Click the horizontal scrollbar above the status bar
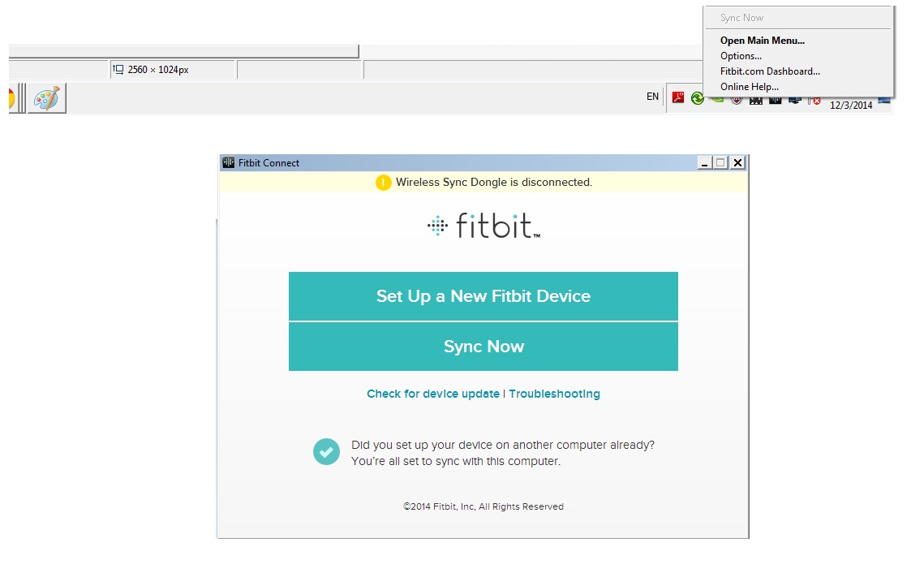Viewport: 924px width, 573px height. coord(183,51)
